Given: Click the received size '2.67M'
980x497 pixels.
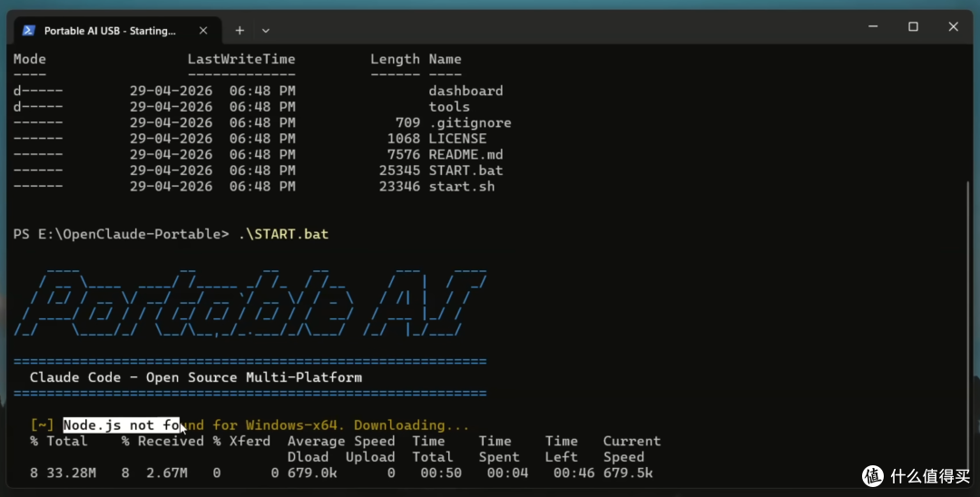Looking at the screenshot, I should coord(167,473).
